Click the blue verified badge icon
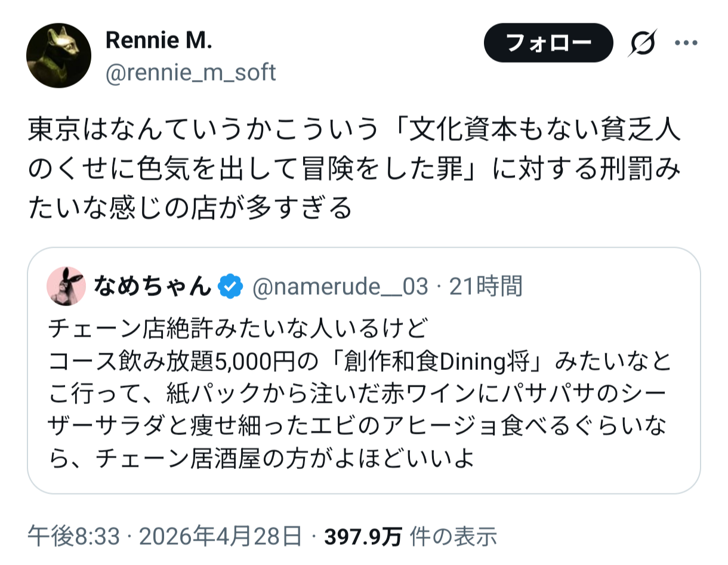 click(230, 287)
